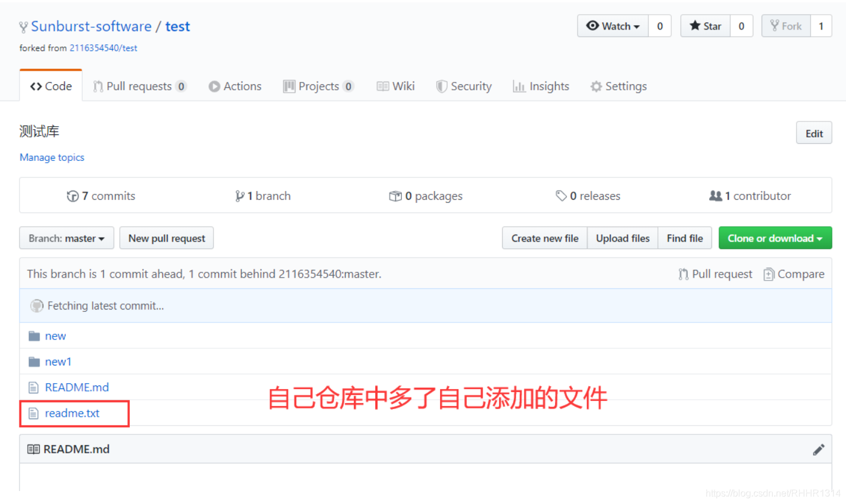Open the Branch: master dropdown

click(x=67, y=238)
